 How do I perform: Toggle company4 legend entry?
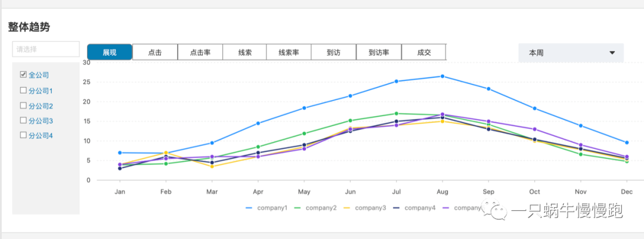414,208
